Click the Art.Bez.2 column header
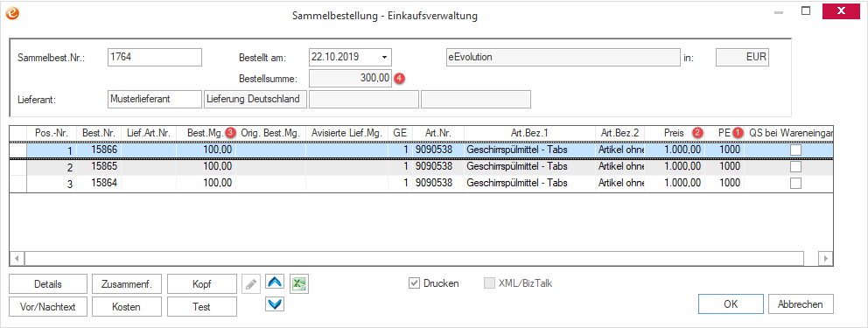Screen dimensions: 868x328 [620, 133]
